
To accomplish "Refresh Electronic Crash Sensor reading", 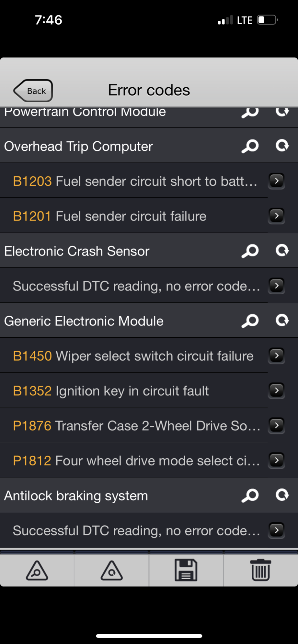I will click(282, 250).
